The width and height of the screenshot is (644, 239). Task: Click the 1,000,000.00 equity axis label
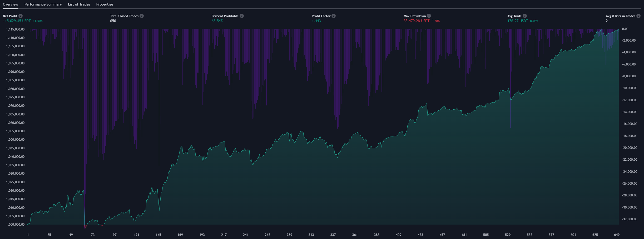(15, 224)
